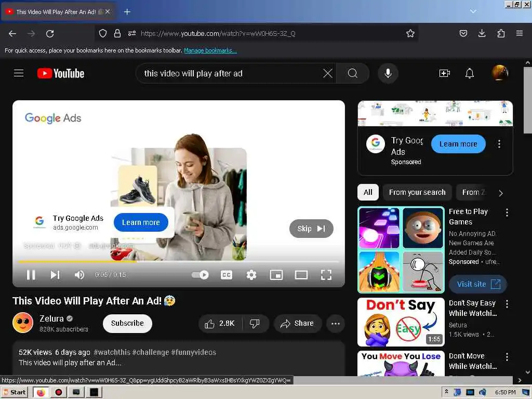Seek on the ad progress bar
The image size is (532, 399).
(x=179, y=262)
